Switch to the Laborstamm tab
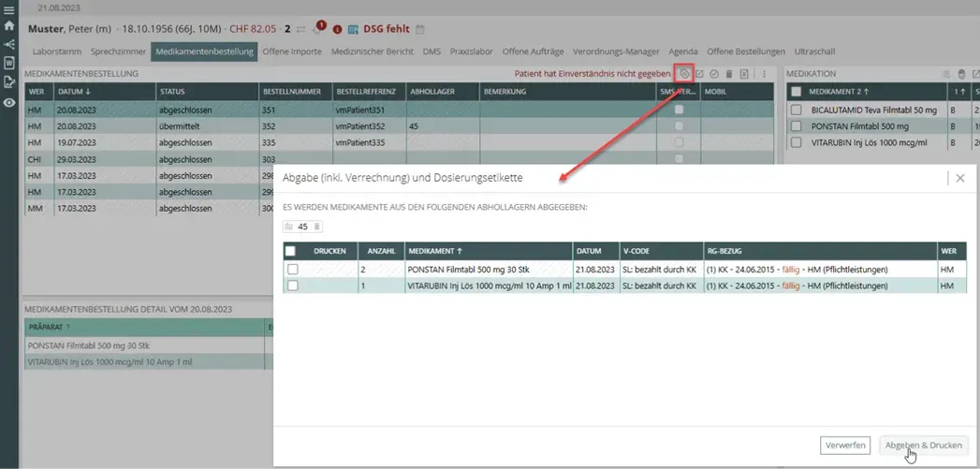This screenshot has height=469, width=980. 57,51
